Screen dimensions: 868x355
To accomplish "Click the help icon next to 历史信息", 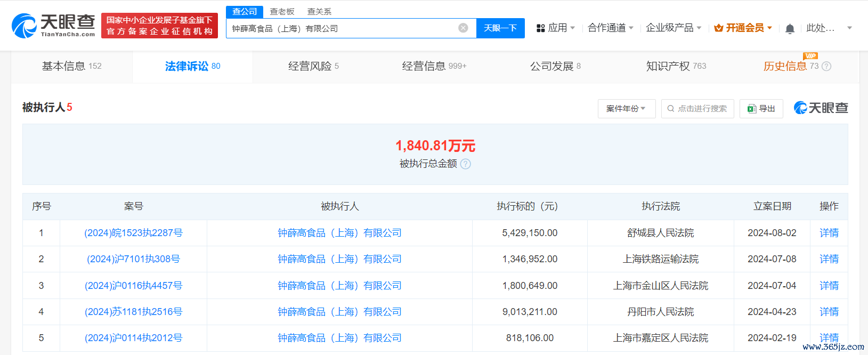I will (826, 66).
